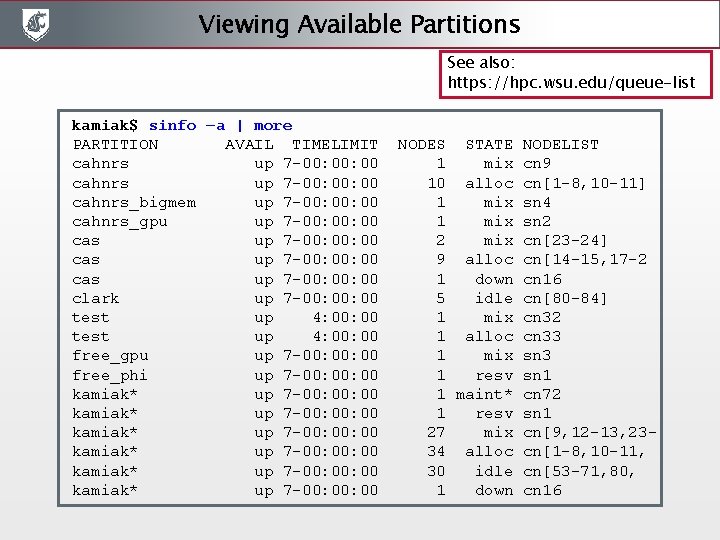
Task: Click the free_gpu partition name
Action: click(x=110, y=356)
